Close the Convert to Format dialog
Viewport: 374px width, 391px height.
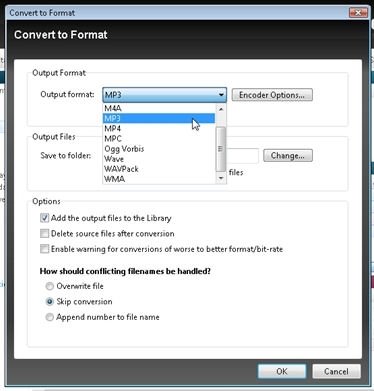(x=358, y=13)
